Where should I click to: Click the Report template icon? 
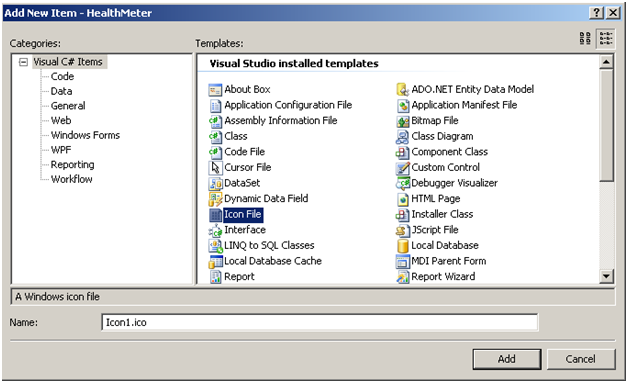click(215, 277)
